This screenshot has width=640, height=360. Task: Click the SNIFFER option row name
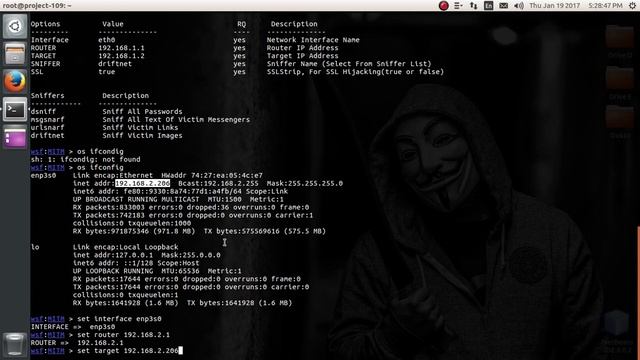[45, 64]
